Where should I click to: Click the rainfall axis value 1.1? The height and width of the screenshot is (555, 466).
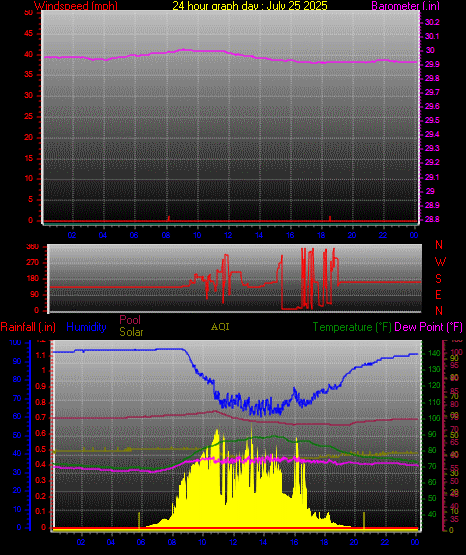(x=41, y=355)
